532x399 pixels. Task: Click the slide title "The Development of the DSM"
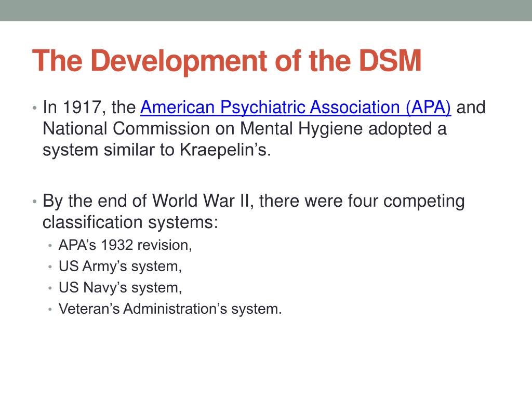(227, 61)
